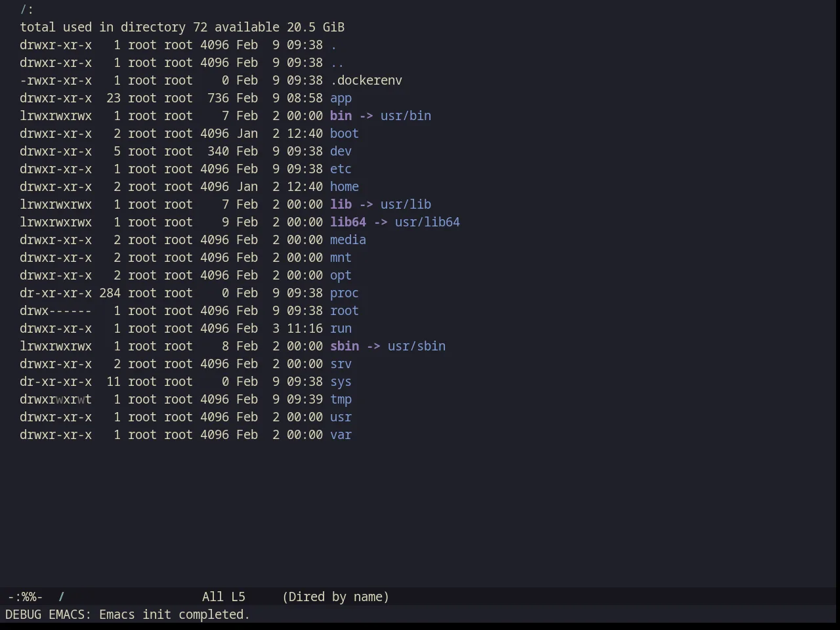Open the sys directory
The height and width of the screenshot is (630, 840).
click(341, 382)
